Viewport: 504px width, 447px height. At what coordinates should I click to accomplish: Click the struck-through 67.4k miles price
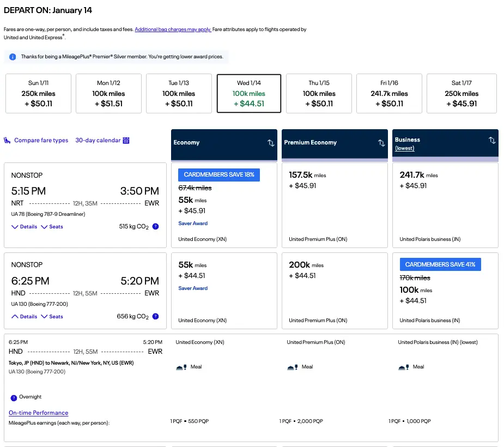pos(195,188)
